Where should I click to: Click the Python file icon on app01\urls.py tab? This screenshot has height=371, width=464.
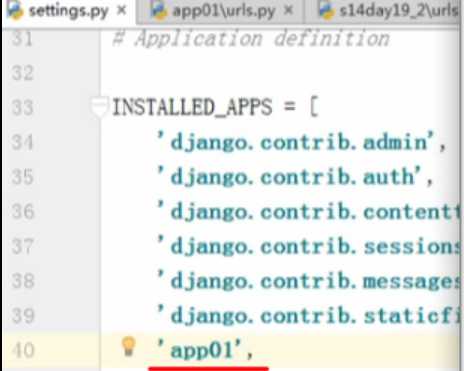click(x=159, y=11)
